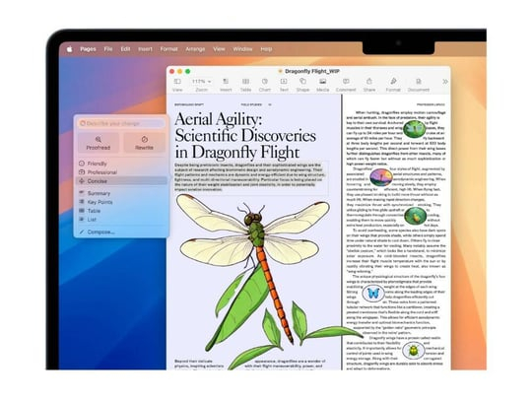532x399 pixels.
Task: Open the Format menu in the menu bar
Action: pos(169,49)
